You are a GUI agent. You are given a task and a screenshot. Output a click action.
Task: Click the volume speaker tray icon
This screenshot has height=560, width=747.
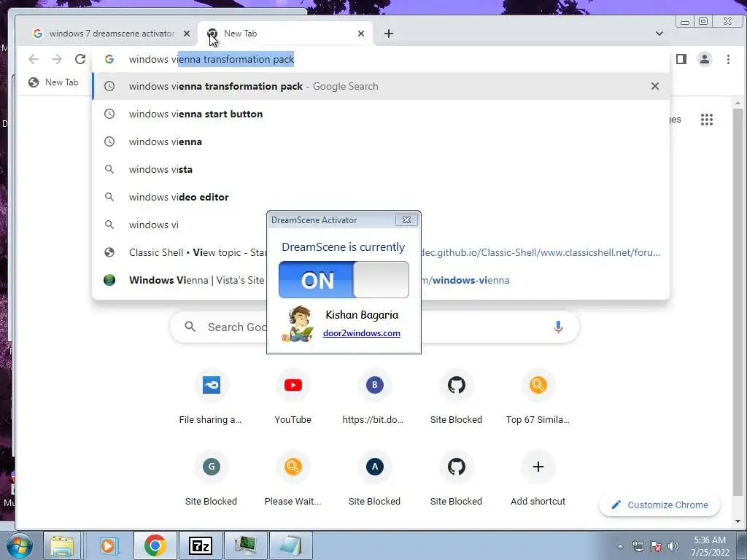[673, 546]
